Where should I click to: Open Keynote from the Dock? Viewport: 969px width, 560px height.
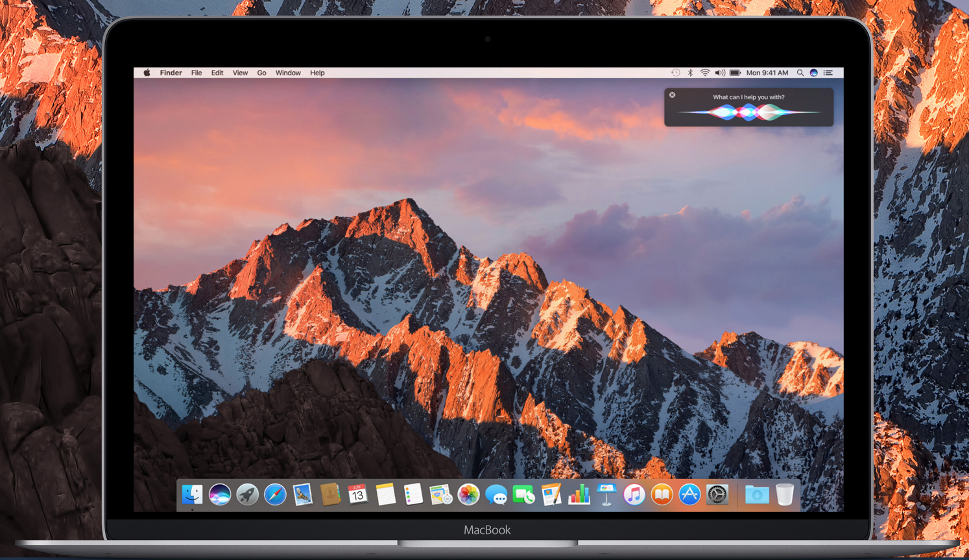(x=606, y=495)
